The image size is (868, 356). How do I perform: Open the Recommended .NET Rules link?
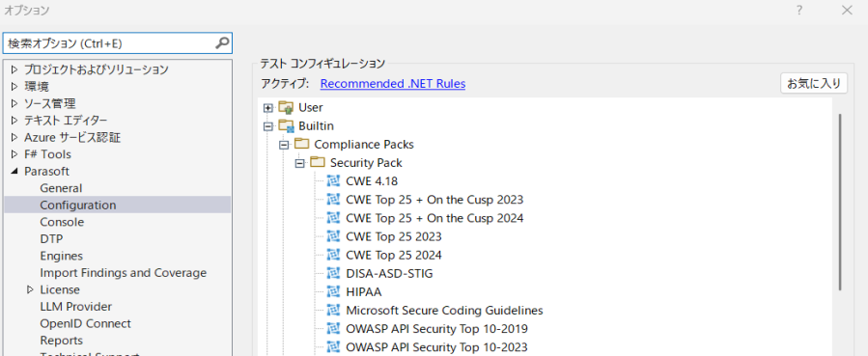392,84
